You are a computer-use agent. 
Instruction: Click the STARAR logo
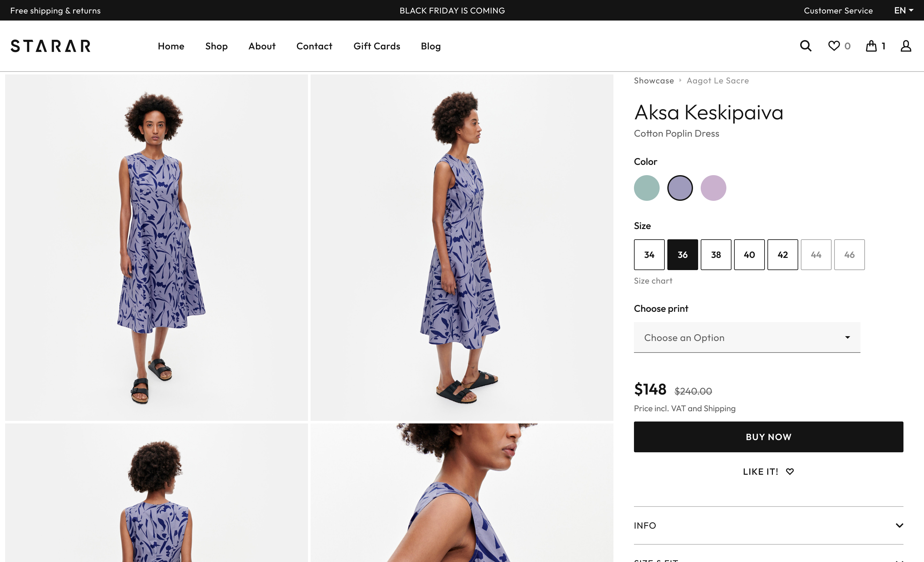[x=51, y=46]
